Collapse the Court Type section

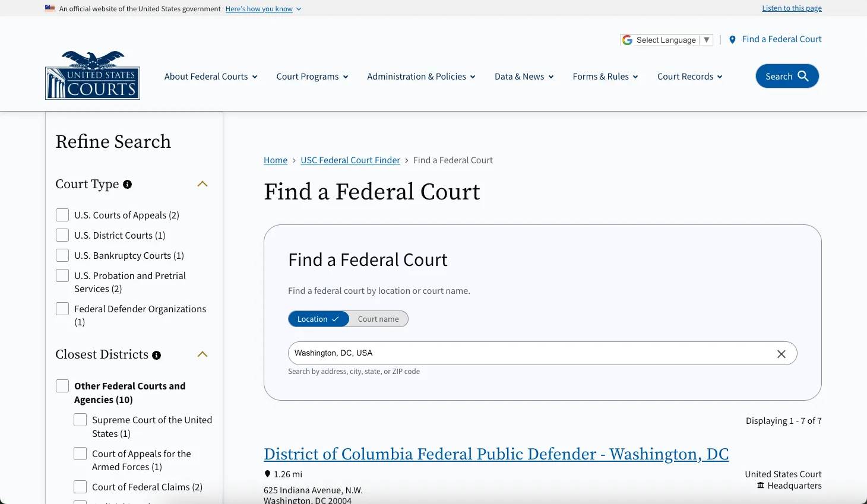(x=202, y=183)
